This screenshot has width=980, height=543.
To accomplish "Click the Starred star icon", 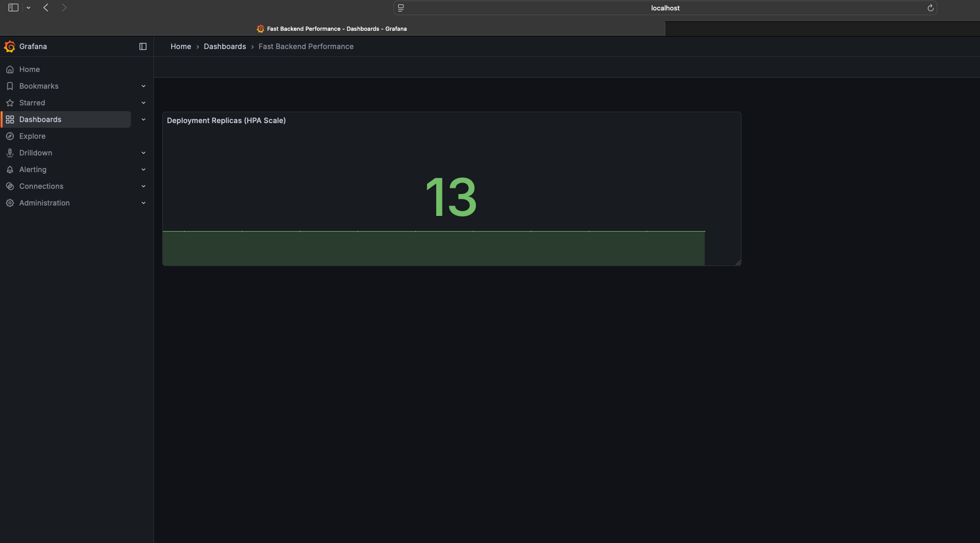I will 10,103.
